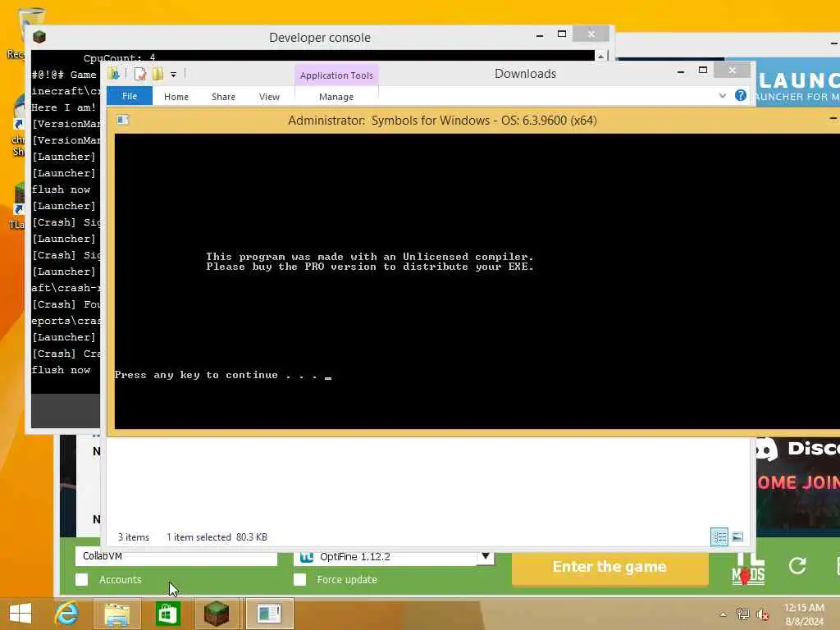
Task: Click the Enter the game button
Action: tap(609, 568)
